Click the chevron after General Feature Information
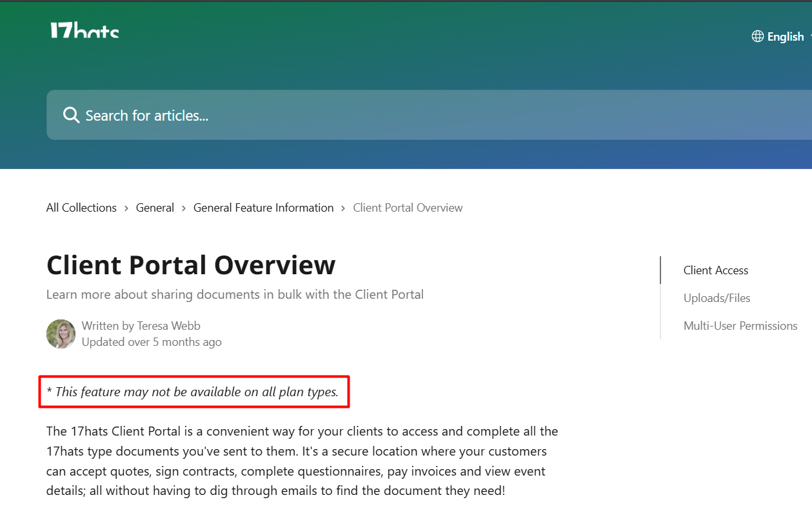Viewport: 812px width, 513px height. 344,208
